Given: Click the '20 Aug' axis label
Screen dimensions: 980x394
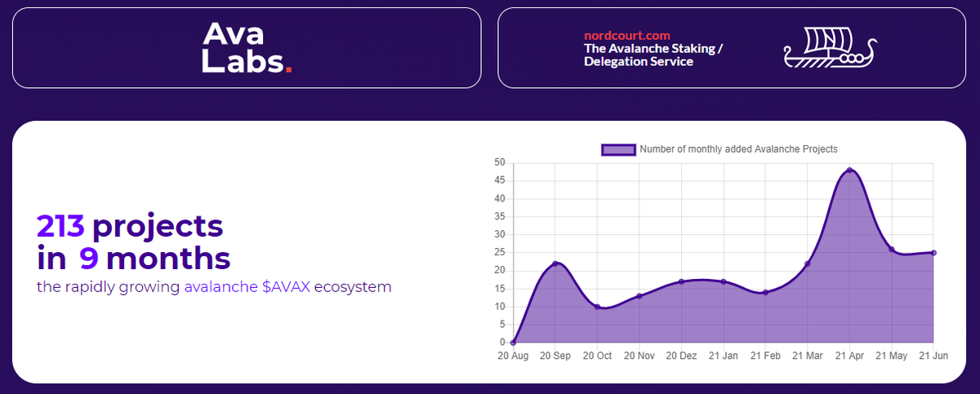Looking at the screenshot, I should [x=513, y=356].
